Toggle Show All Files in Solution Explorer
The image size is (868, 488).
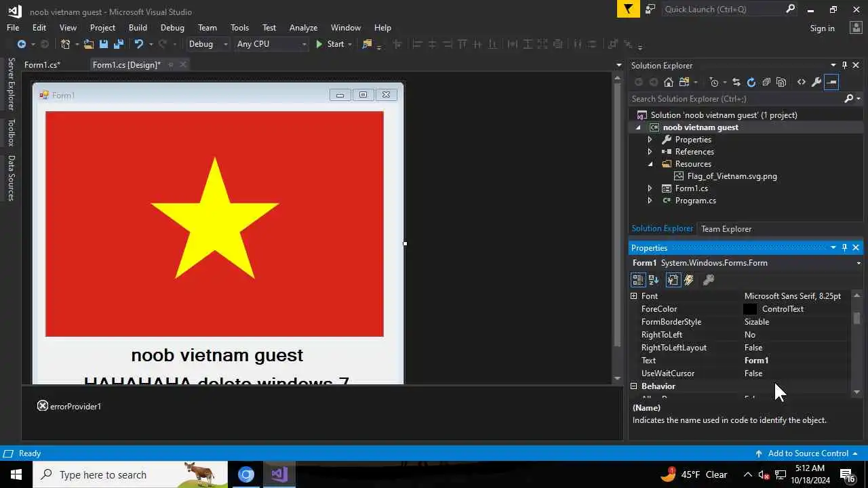(781, 82)
